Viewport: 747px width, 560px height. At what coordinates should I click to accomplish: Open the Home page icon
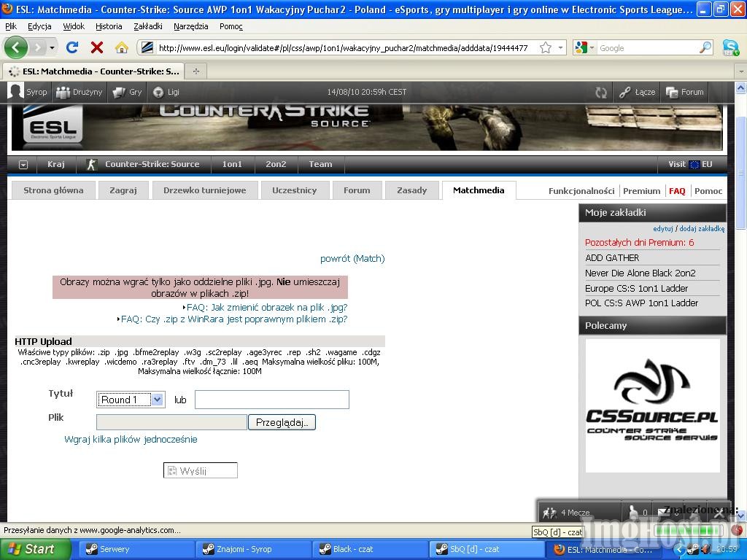coord(122,47)
